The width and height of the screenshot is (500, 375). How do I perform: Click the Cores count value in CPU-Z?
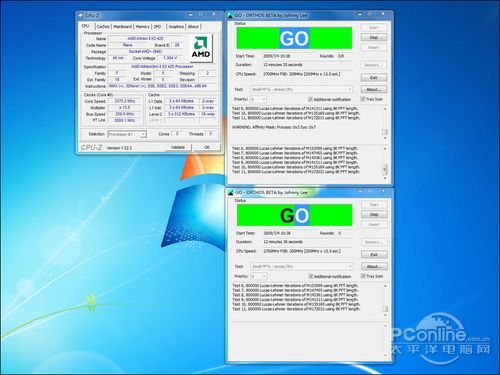177,134
